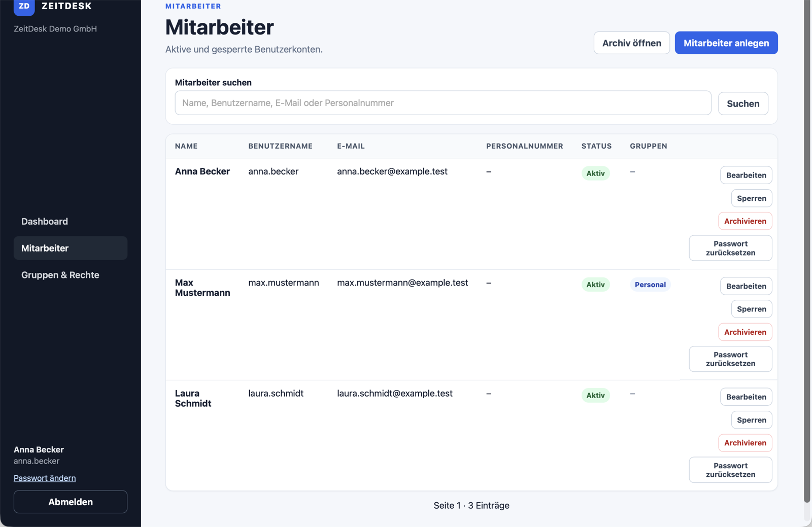Viewport: 812px width, 527px height.
Task: Click the Seite 1 · 3 Einträge pagination text
Action: pyautogui.click(x=471, y=505)
